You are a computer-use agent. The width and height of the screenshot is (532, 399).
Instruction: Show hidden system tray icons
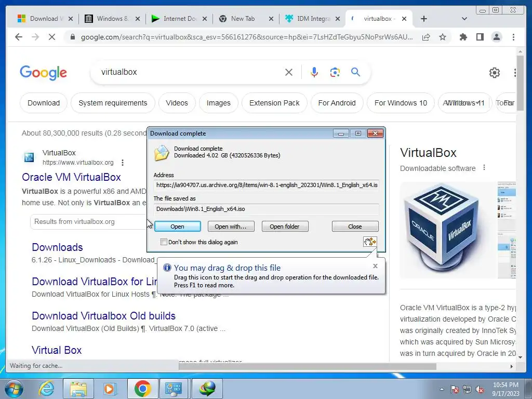coord(442,390)
